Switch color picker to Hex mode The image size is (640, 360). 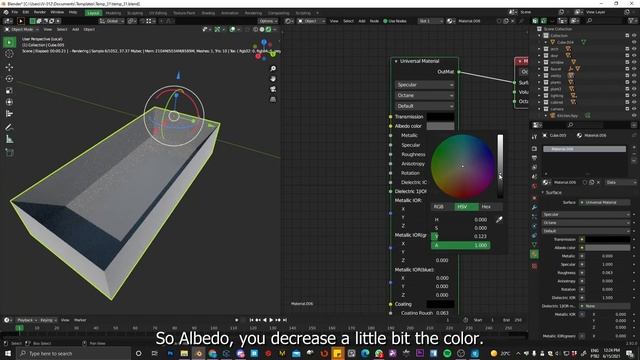coord(489,207)
